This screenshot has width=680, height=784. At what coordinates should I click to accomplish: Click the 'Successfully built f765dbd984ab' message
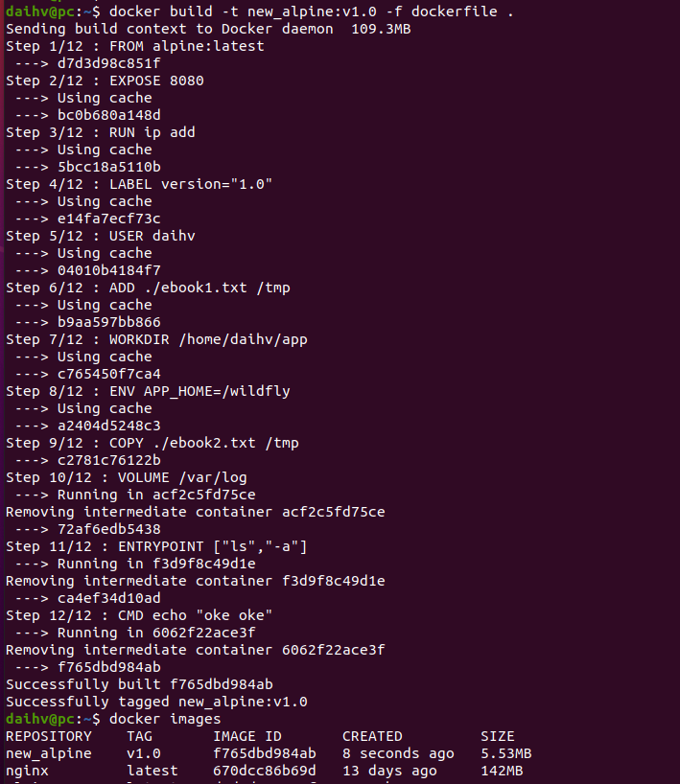pyautogui.click(x=139, y=684)
